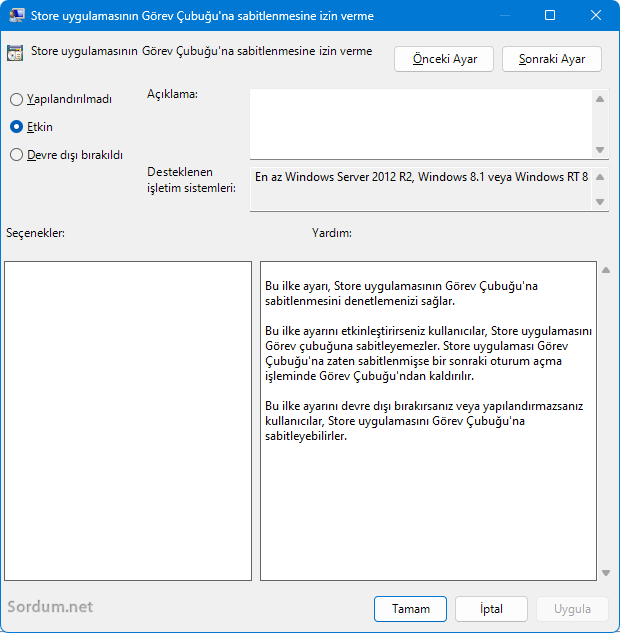This screenshot has width=620, height=633.
Task: Click the Yardım label
Action: (332, 233)
